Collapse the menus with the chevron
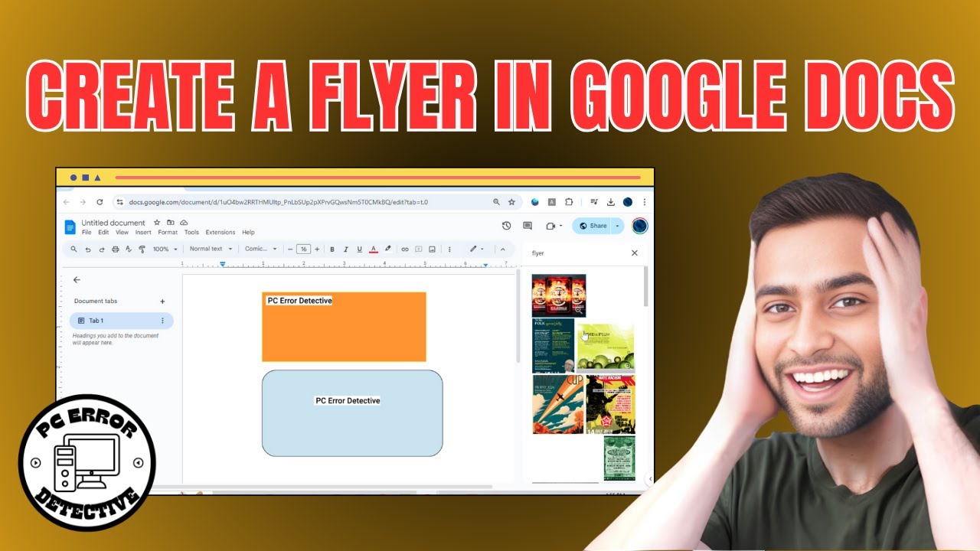Viewport: 980px width, 551px height. [503, 249]
